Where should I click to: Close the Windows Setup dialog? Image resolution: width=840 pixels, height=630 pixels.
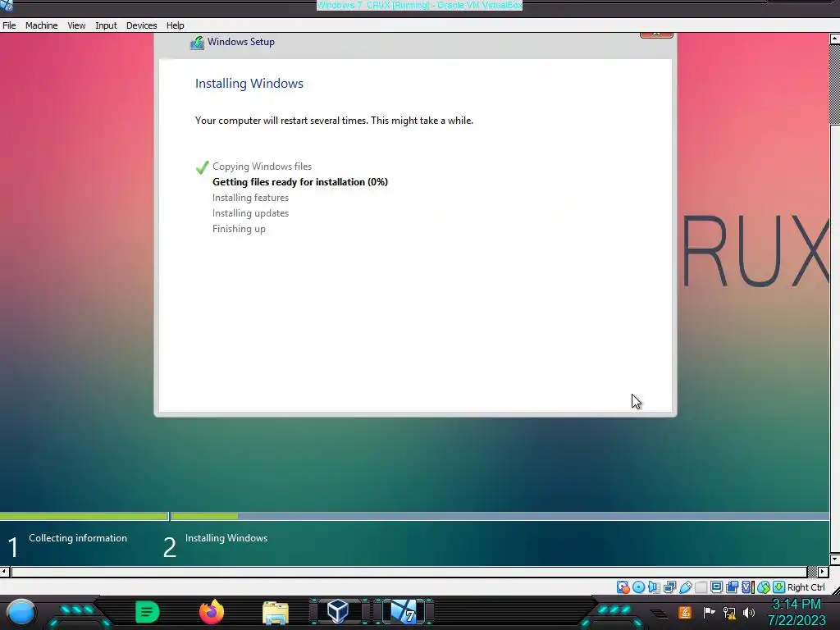click(x=656, y=34)
